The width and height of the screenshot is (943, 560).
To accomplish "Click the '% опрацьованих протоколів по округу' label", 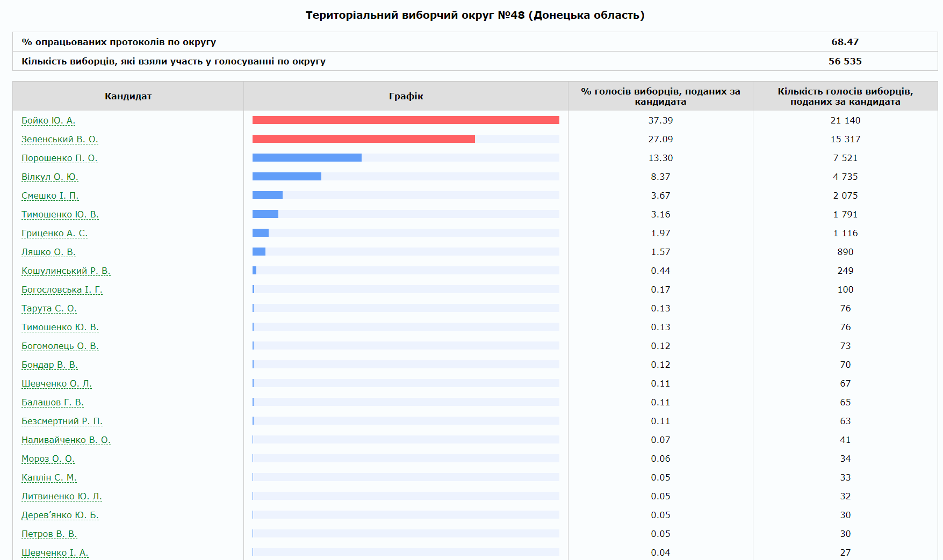I will coord(119,42).
